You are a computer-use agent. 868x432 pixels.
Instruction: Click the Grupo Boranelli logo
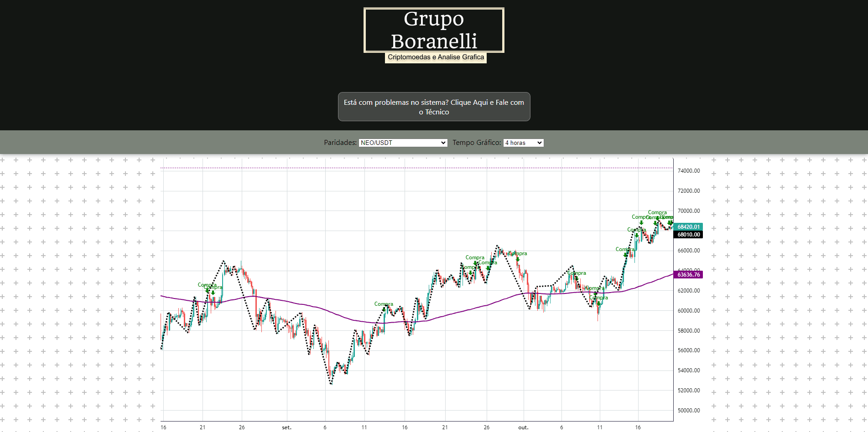[434, 30]
